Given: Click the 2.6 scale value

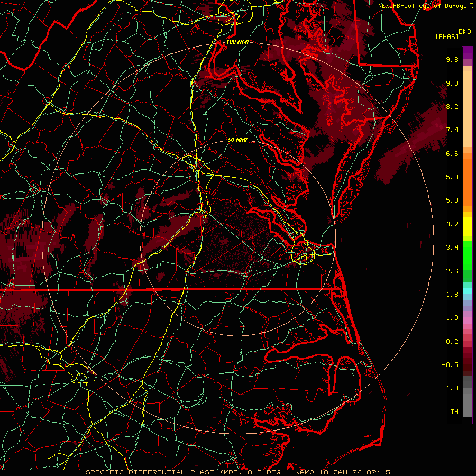Looking at the screenshot, I should point(452,271).
